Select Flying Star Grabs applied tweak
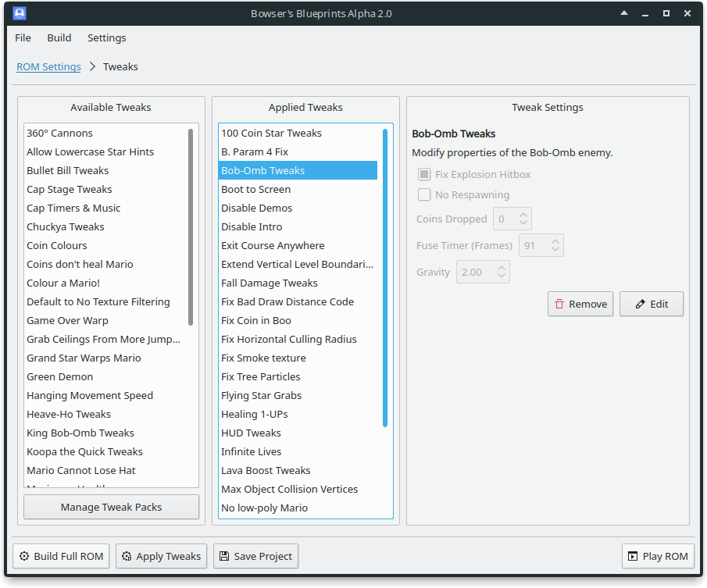 click(x=298, y=395)
